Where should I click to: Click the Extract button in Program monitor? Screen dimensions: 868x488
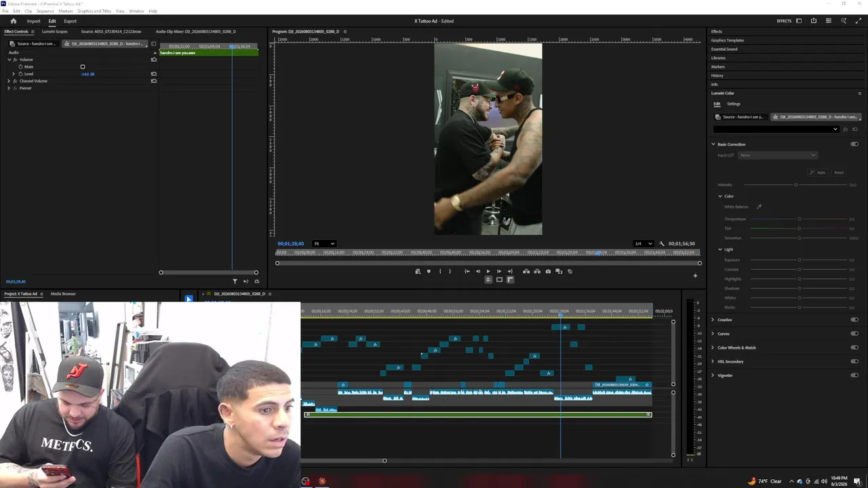coord(537,271)
